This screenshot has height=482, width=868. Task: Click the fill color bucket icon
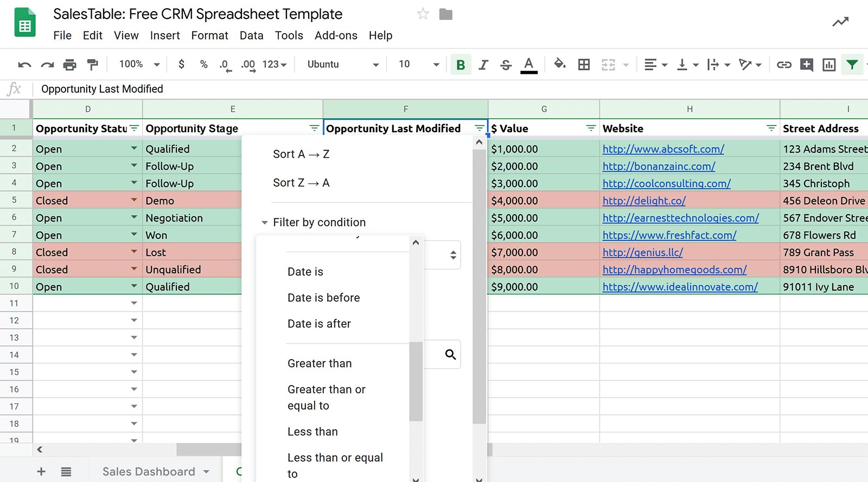click(x=559, y=64)
